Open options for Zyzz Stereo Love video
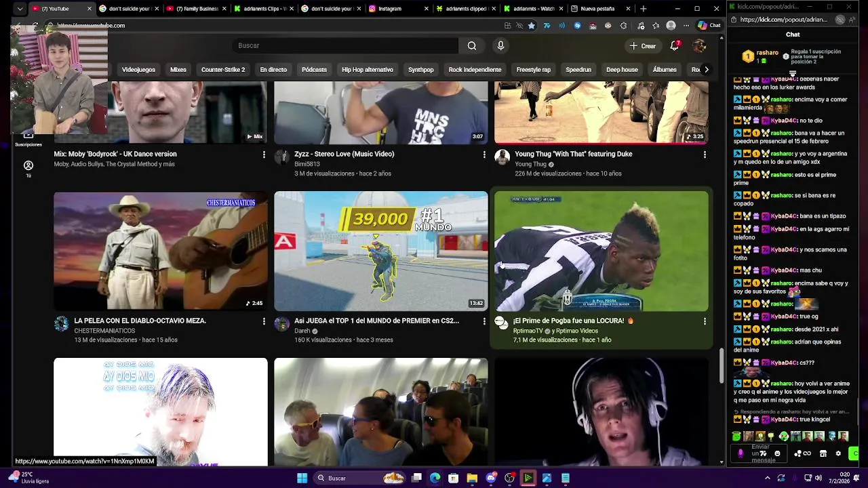This screenshot has width=868, height=488. click(x=484, y=155)
